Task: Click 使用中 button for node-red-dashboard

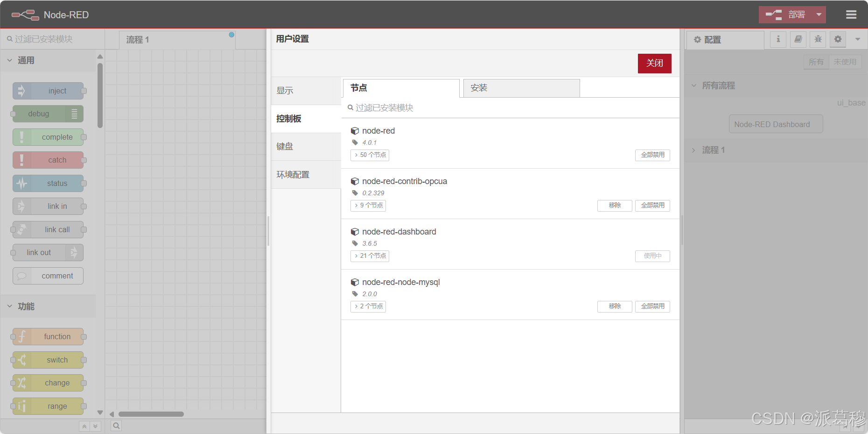Action: tap(652, 256)
